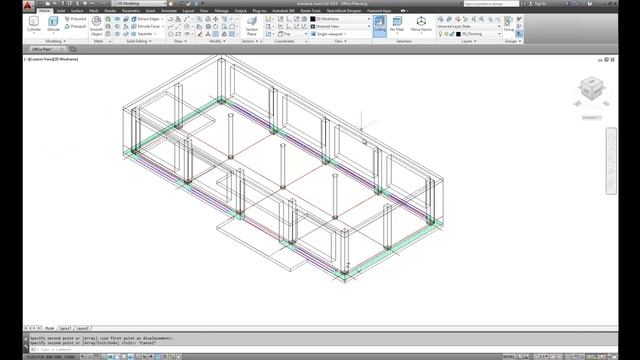Image resolution: width=640 pixels, height=360 pixels.
Task: Switch to the Surface ribbon tab
Action: (77, 11)
